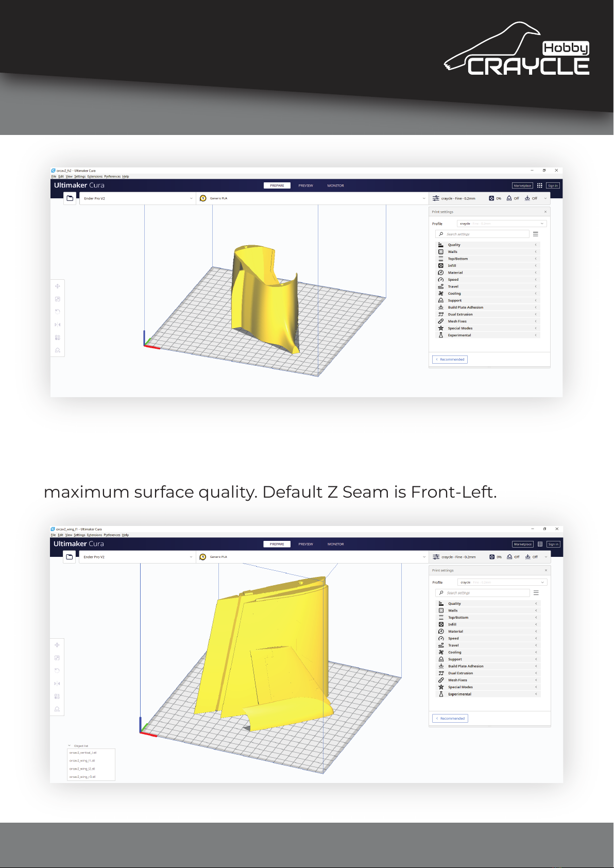Click Sign in button in orcav2_wing_l1 window

(553, 544)
